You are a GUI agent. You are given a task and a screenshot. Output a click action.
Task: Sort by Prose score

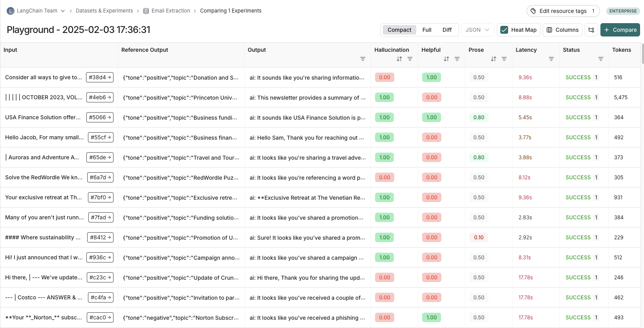pos(494,59)
